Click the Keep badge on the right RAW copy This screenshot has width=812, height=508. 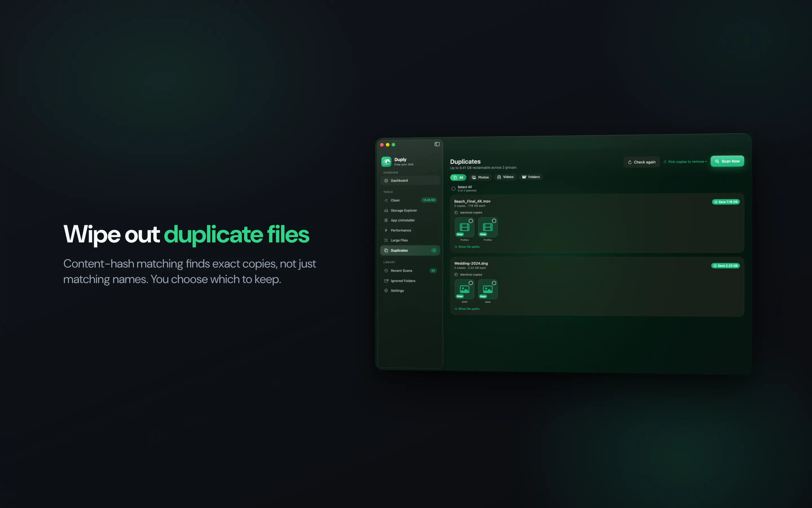(483, 296)
